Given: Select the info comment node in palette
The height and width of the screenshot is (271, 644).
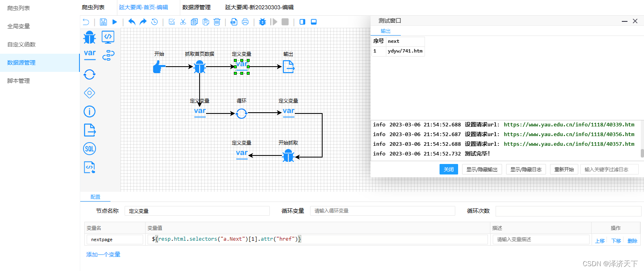Looking at the screenshot, I should [90, 111].
